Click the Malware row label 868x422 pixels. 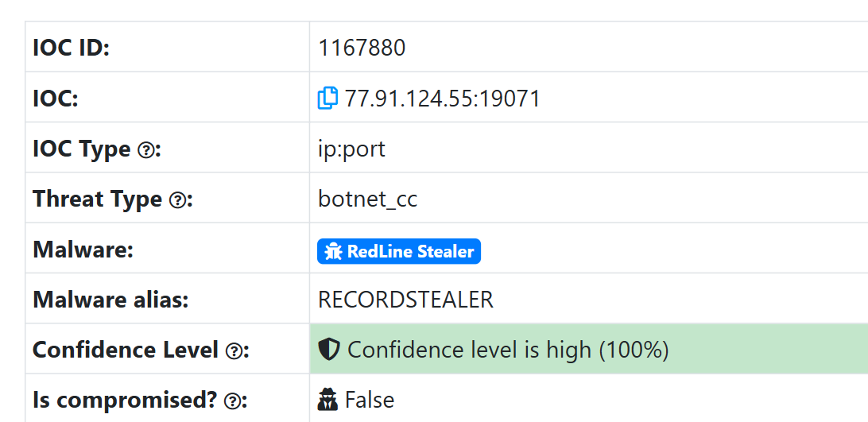[83, 250]
